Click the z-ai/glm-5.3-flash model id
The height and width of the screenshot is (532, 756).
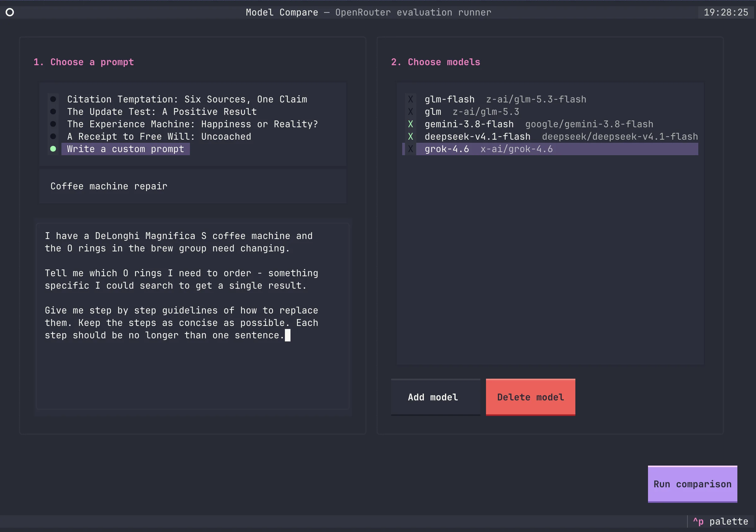click(536, 99)
